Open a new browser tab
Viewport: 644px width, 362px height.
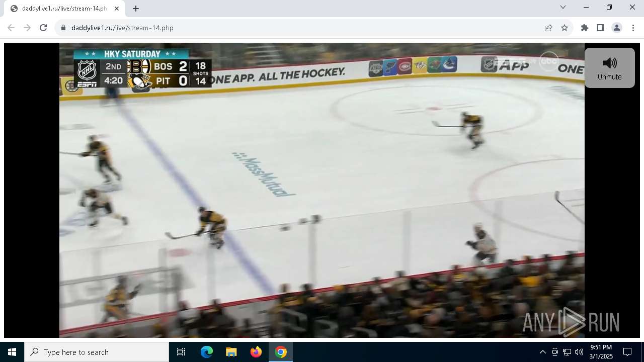pyautogui.click(x=136, y=9)
